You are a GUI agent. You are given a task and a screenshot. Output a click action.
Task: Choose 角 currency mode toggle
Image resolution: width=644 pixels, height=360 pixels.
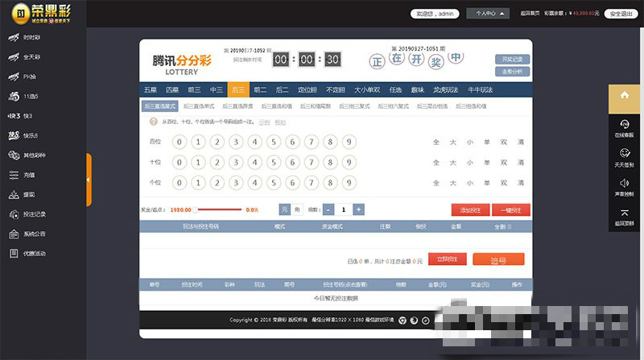[x=297, y=209]
